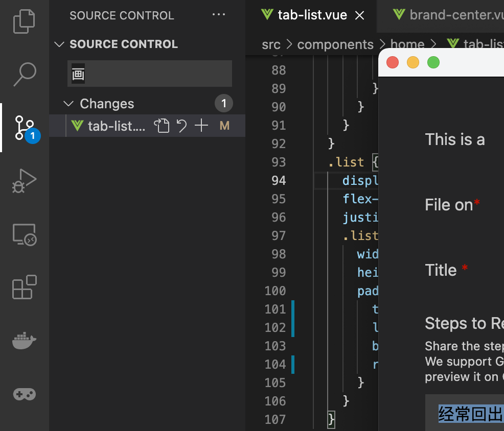Collapse the SOURCE CONTROL section
This screenshot has height=431, width=504.
tap(59, 44)
